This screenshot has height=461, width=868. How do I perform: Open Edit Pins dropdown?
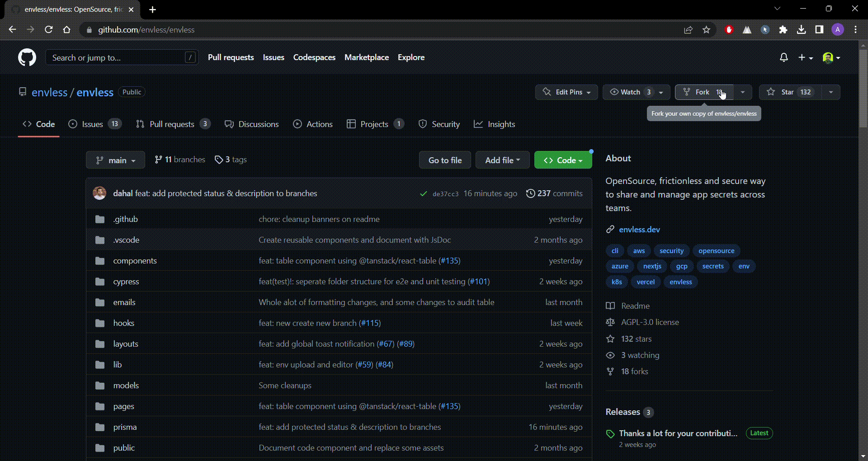pyautogui.click(x=566, y=92)
